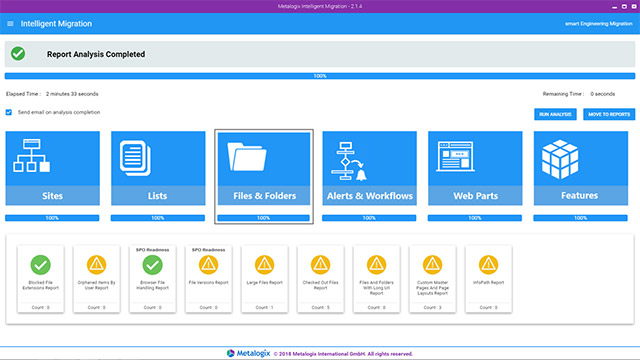Click the Metalogix logo in the footer

click(248, 353)
